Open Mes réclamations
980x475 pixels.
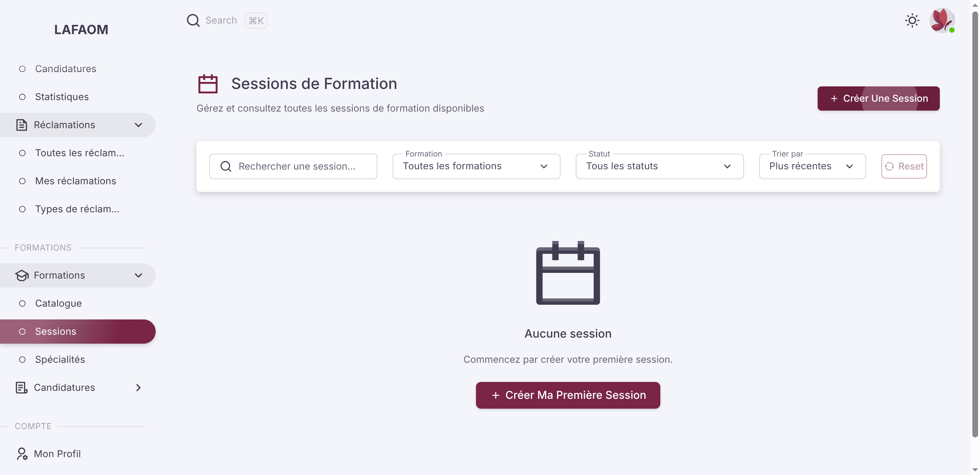(78, 181)
